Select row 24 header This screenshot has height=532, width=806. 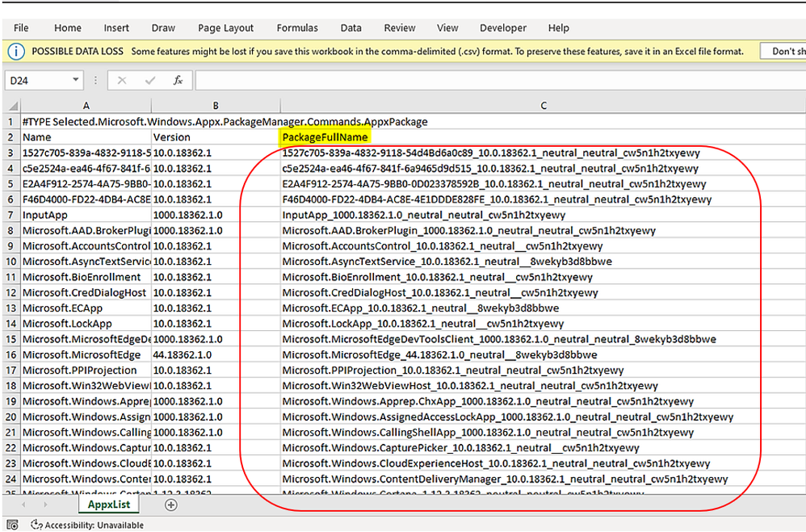pyautogui.click(x=11, y=479)
